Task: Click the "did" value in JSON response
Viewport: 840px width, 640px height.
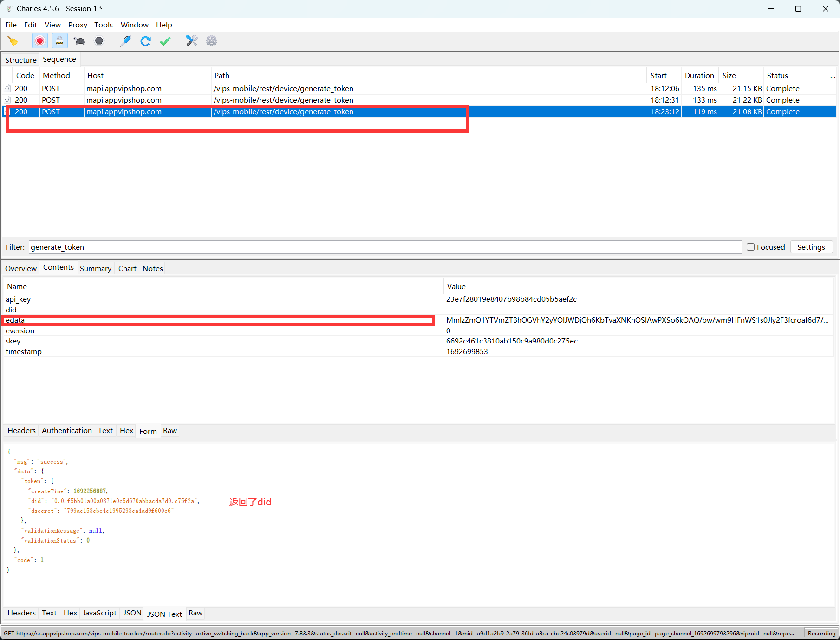Action: coord(124,501)
